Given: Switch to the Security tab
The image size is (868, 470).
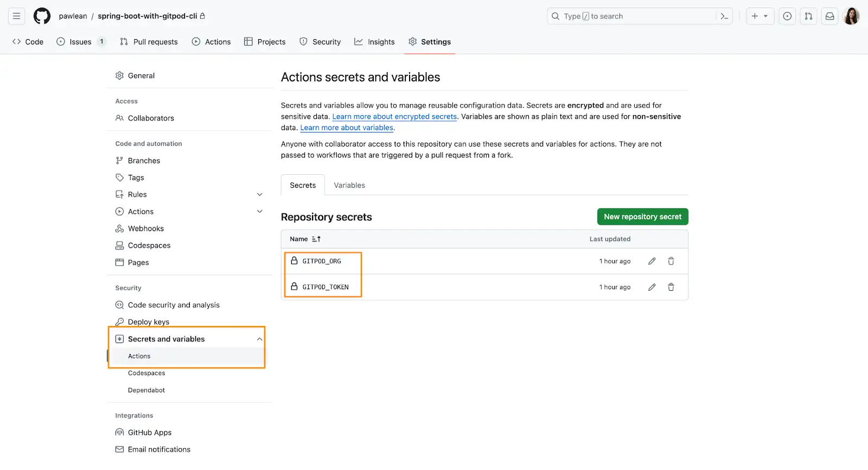Looking at the screenshot, I should pyautogui.click(x=320, y=42).
